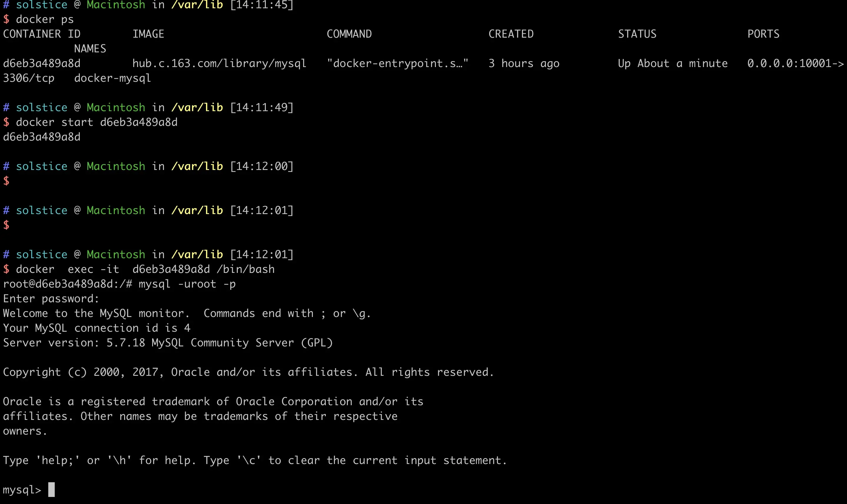Click the docker exec -it command line
Viewport: 847px width, 504px height.
[x=145, y=269]
